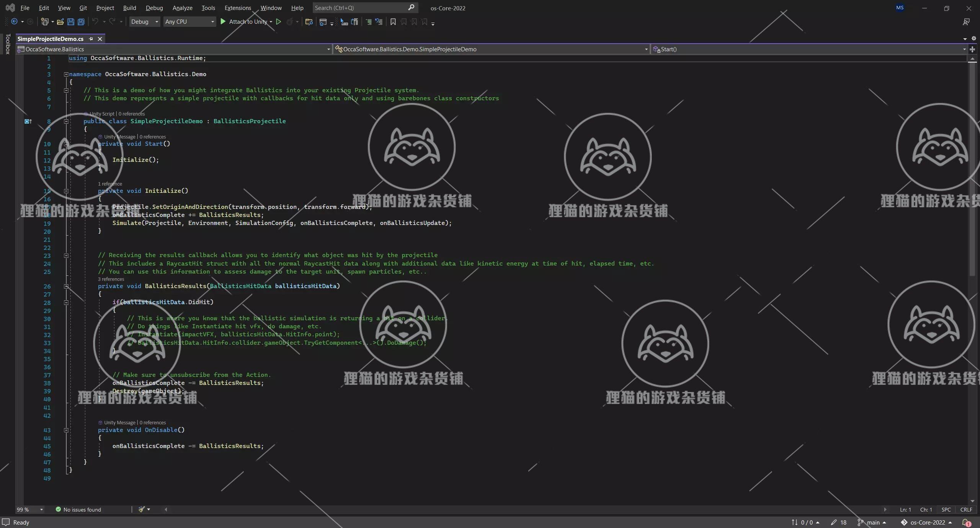The height and width of the screenshot is (528, 980).
Task: Click the Find in Files icon
Action: pos(309,22)
